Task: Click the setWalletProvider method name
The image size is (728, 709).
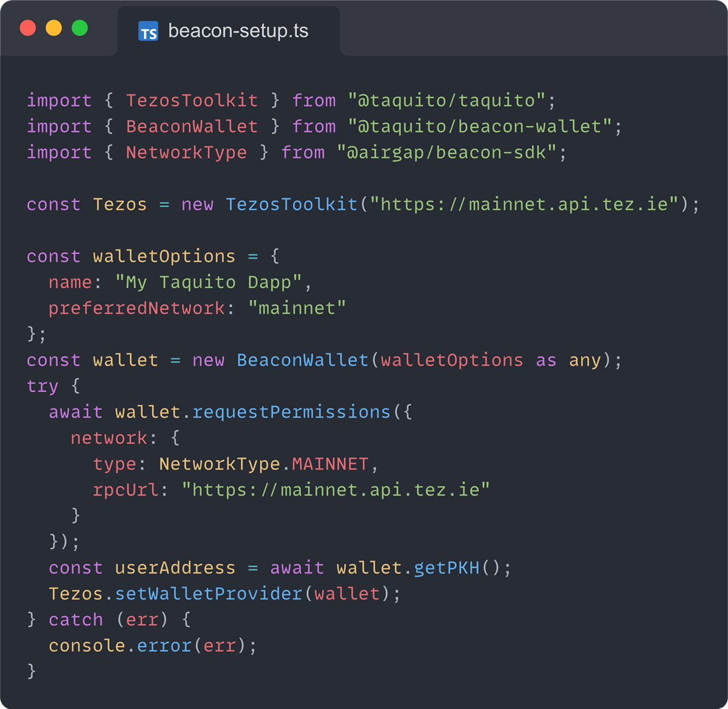Action: click(x=209, y=594)
